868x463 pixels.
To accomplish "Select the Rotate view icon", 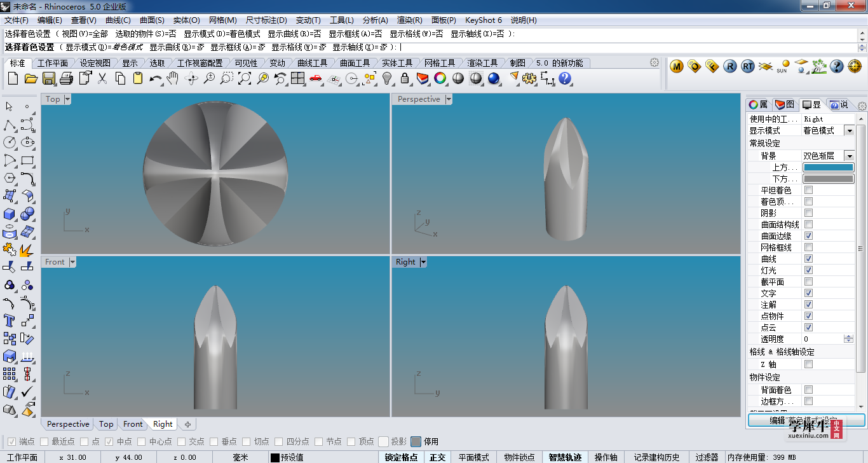I will 191,78.
